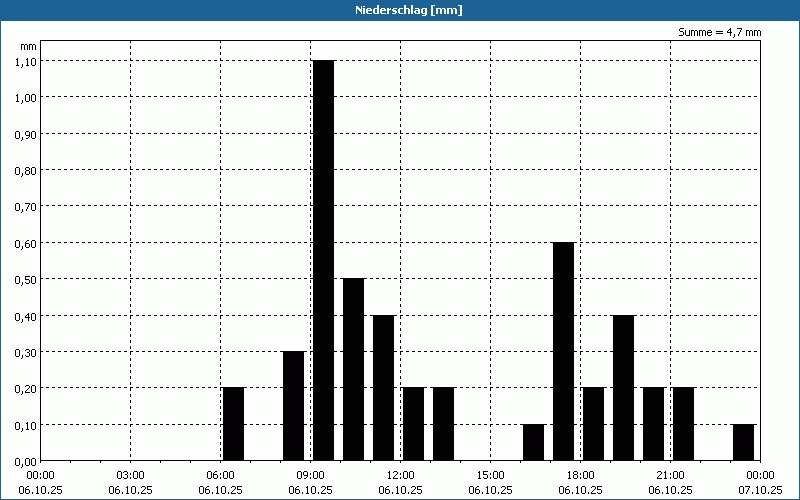Select the 03:00 time axis label
The width and height of the screenshot is (800, 500).
130,475
